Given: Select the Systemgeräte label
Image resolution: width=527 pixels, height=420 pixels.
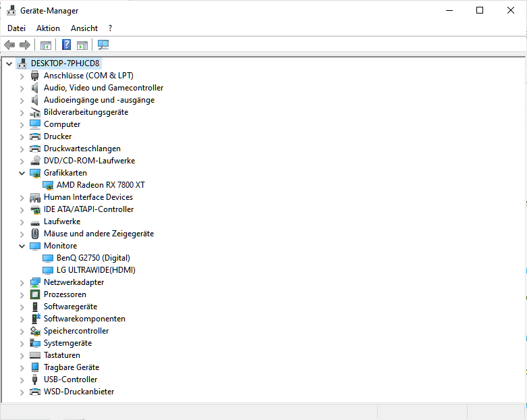Looking at the screenshot, I should pyautogui.click(x=68, y=343).
